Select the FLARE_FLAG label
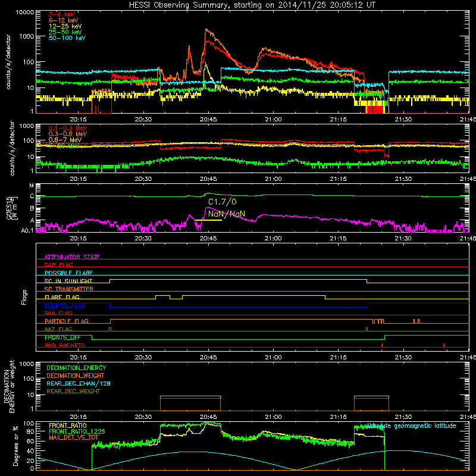476x476 pixels. tap(62, 297)
